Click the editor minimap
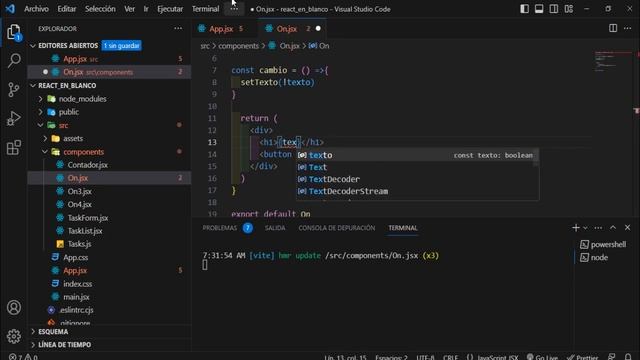Viewport: 640px width, 360px height. pos(612,61)
